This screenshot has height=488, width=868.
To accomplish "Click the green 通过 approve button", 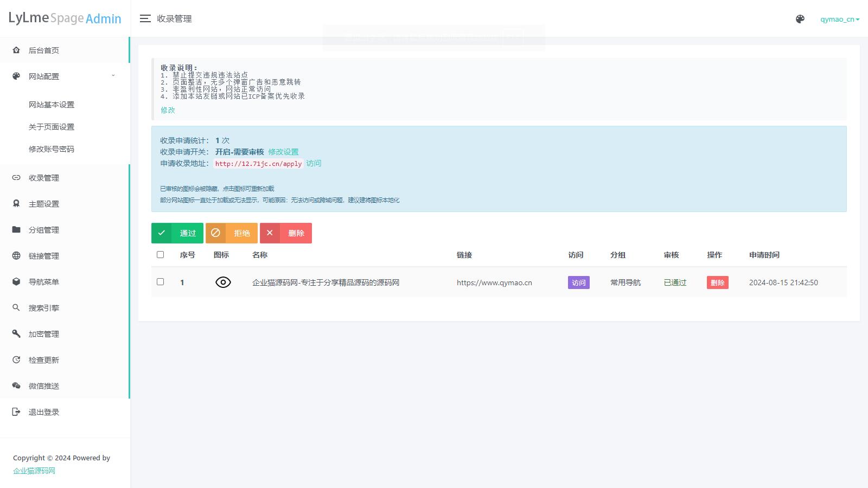I will pyautogui.click(x=177, y=233).
